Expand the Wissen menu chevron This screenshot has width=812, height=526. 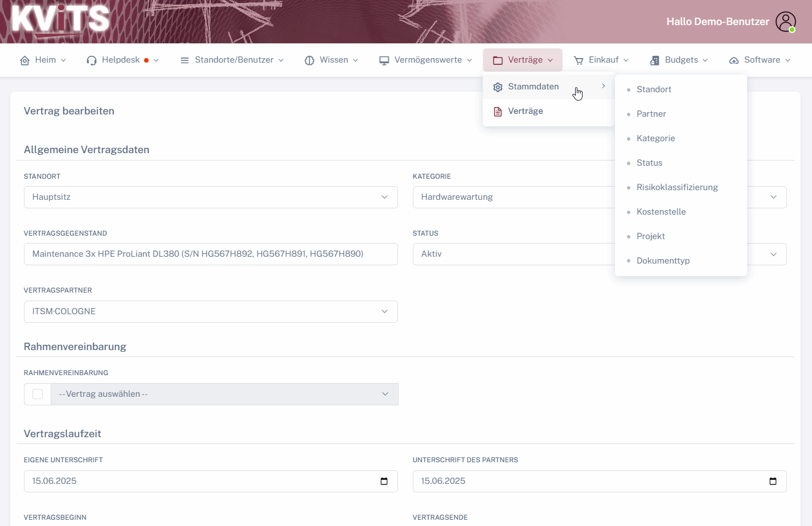(355, 60)
